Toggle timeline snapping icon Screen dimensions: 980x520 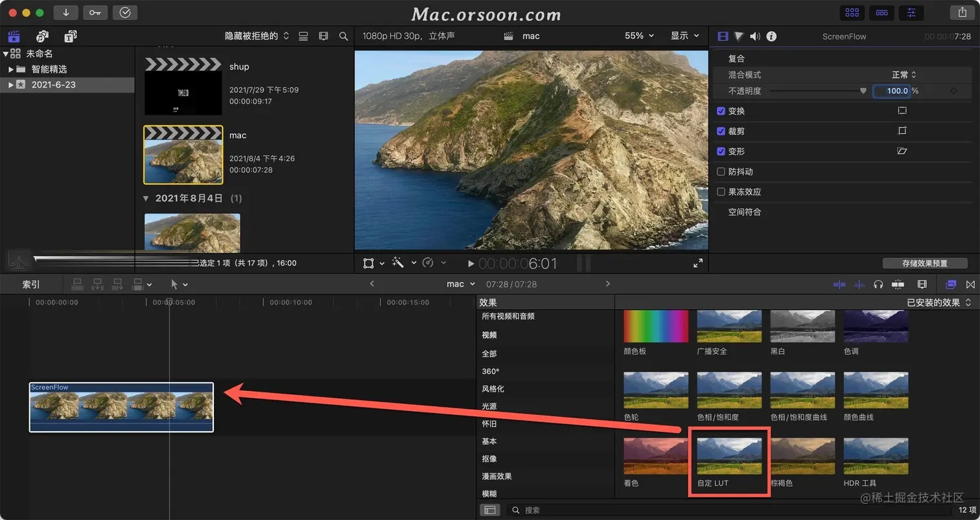pyautogui.click(x=839, y=284)
